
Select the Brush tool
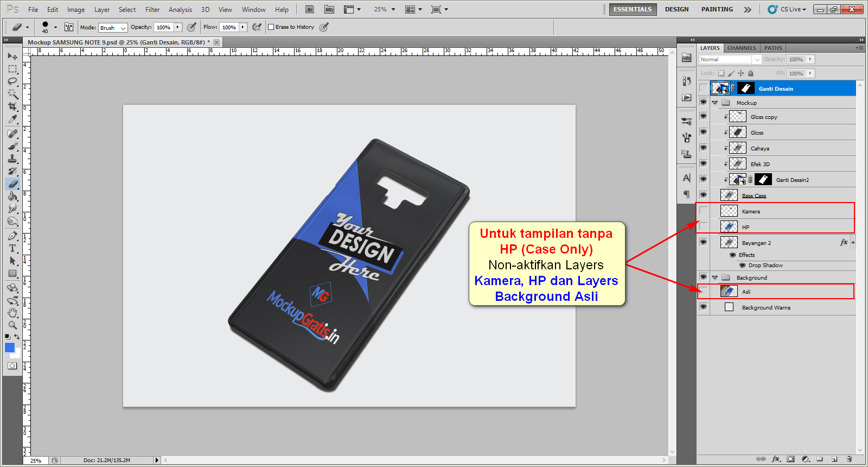pyautogui.click(x=12, y=146)
